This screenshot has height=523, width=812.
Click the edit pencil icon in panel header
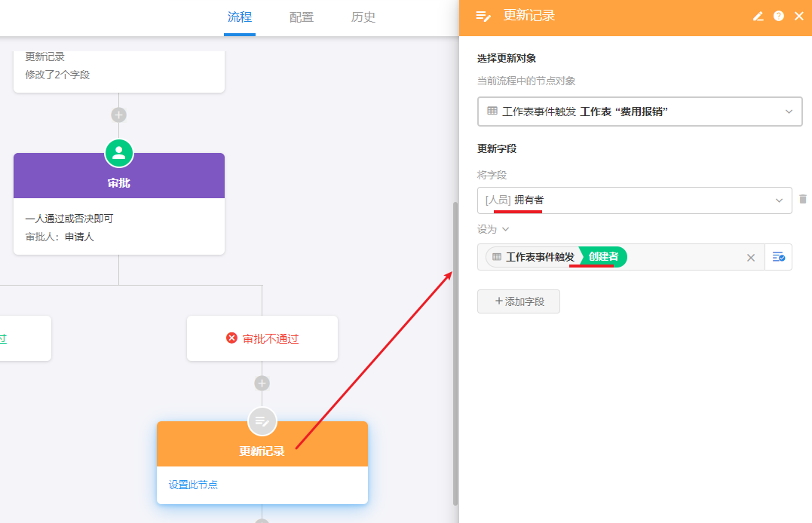tap(758, 16)
